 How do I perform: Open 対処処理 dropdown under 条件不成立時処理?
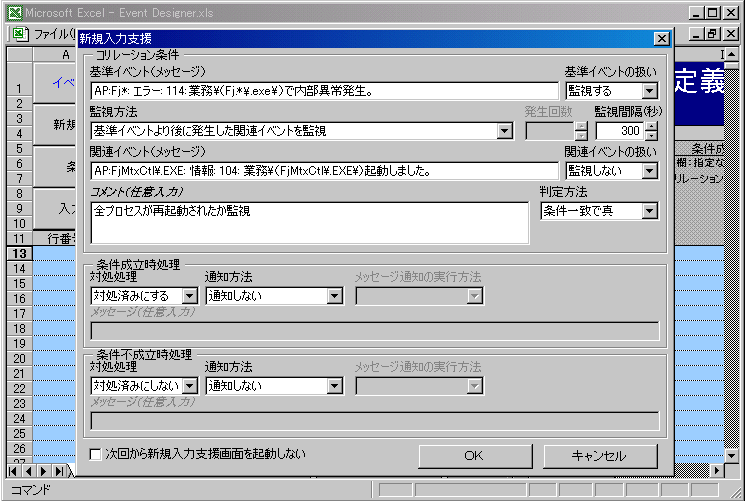190,385
